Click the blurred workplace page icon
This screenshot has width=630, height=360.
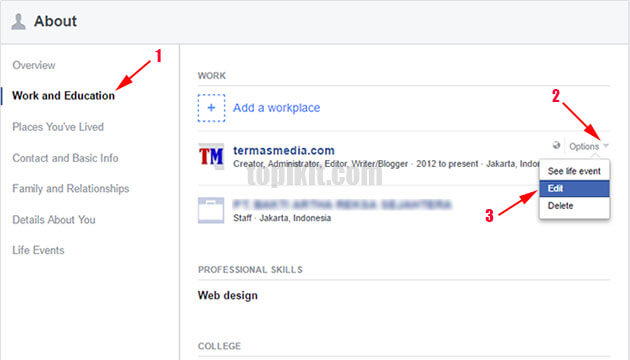211,210
